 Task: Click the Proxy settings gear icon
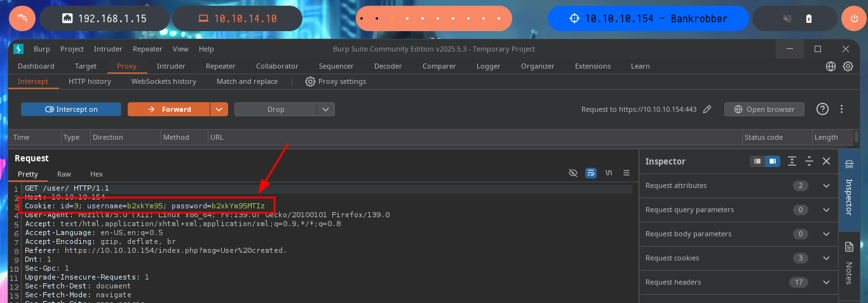pyautogui.click(x=310, y=81)
